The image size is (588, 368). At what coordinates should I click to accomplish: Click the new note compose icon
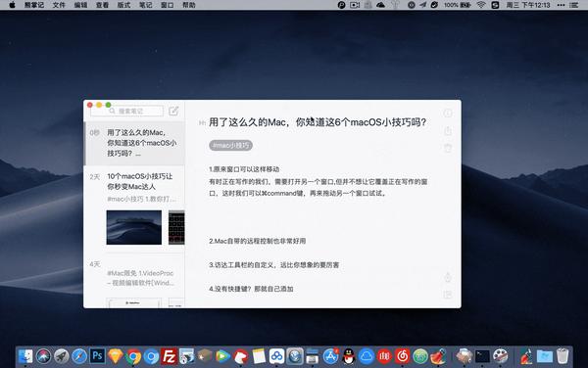pos(173,111)
